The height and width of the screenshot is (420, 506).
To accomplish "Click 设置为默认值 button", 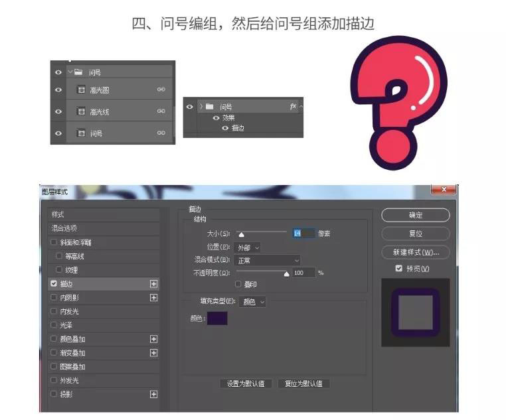I will click(x=246, y=384).
